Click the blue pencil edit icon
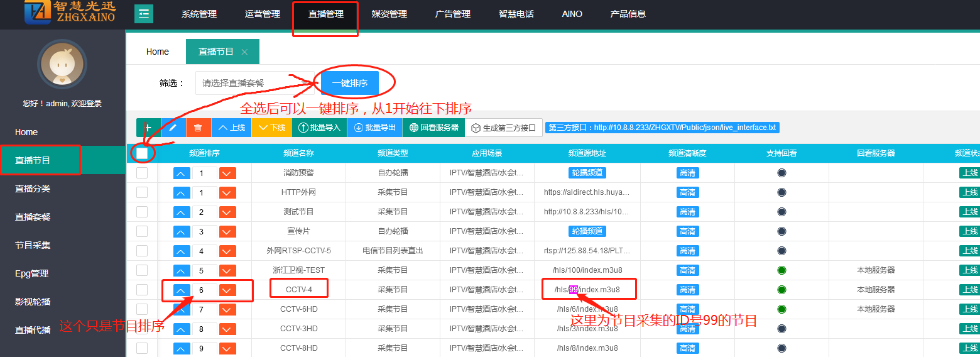The width and height of the screenshot is (980, 357). (173, 128)
